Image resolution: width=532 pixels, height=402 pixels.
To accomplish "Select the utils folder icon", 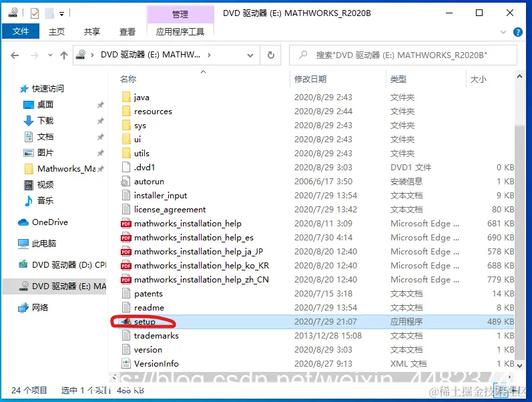I will click(x=126, y=153).
